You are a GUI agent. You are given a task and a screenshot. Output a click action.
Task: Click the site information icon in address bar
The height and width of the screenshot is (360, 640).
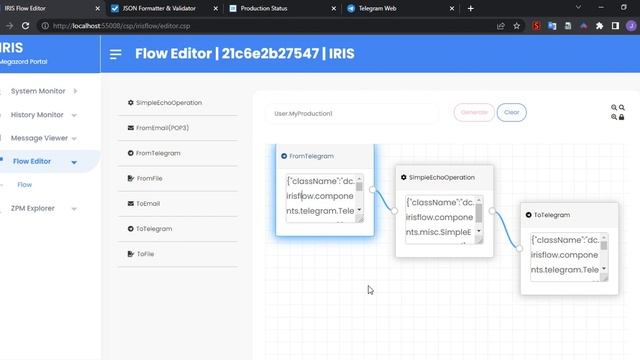tap(45, 26)
